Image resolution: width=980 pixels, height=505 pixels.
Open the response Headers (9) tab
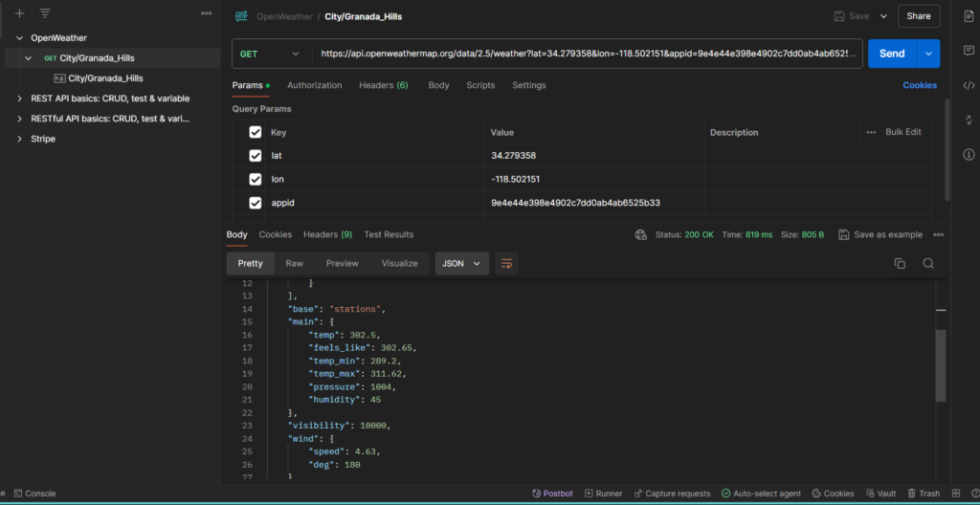(327, 234)
